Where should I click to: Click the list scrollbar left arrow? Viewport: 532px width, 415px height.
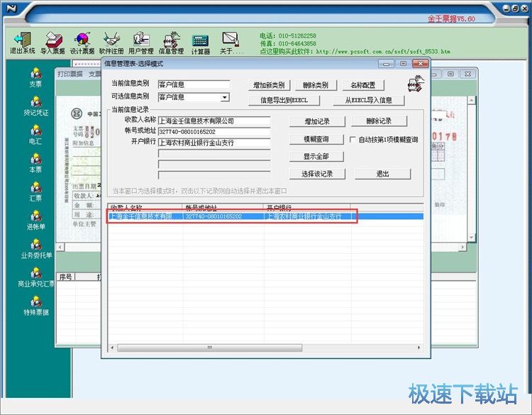pyautogui.click(x=113, y=348)
